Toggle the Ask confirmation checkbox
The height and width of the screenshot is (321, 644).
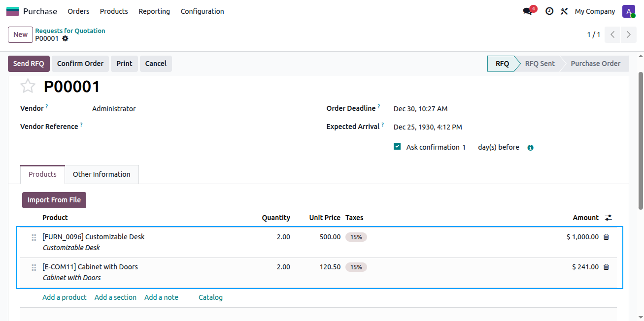point(397,146)
